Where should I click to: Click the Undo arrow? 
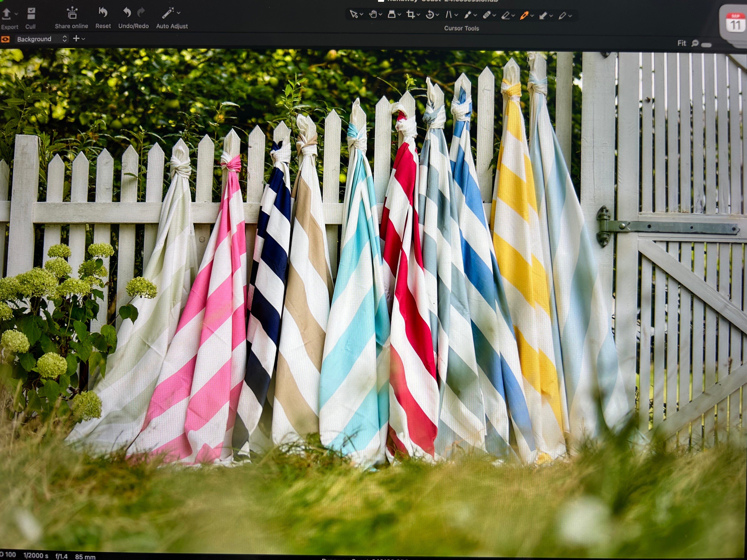(x=127, y=12)
